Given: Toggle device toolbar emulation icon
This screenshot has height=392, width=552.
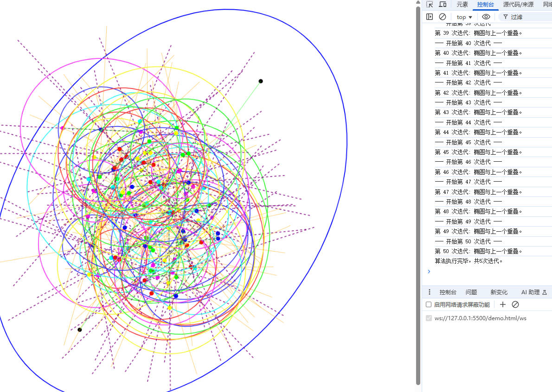Looking at the screenshot, I should (x=443, y=5).
